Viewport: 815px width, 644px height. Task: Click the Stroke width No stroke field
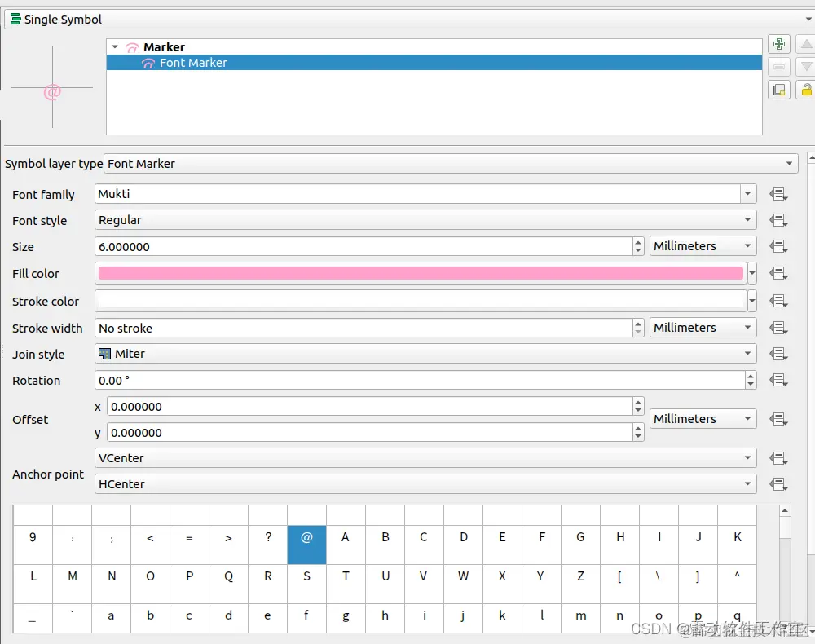363,328
